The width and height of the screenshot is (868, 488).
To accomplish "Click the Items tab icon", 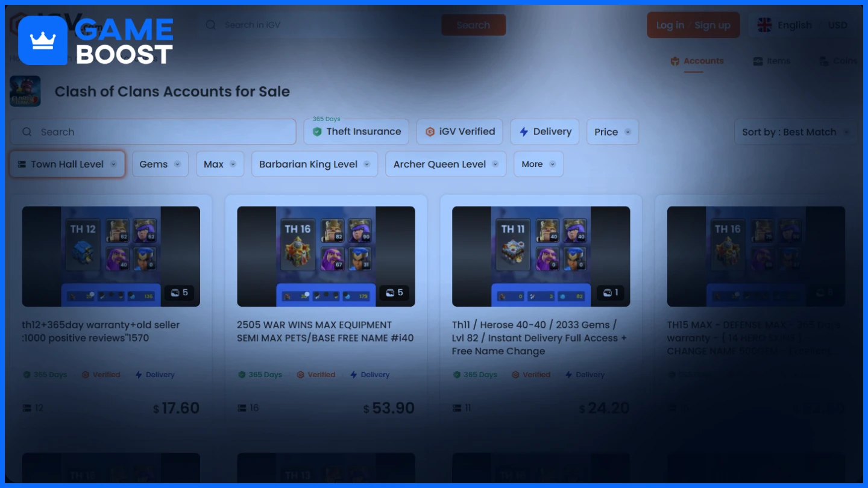I will click(x=758, y=61).
